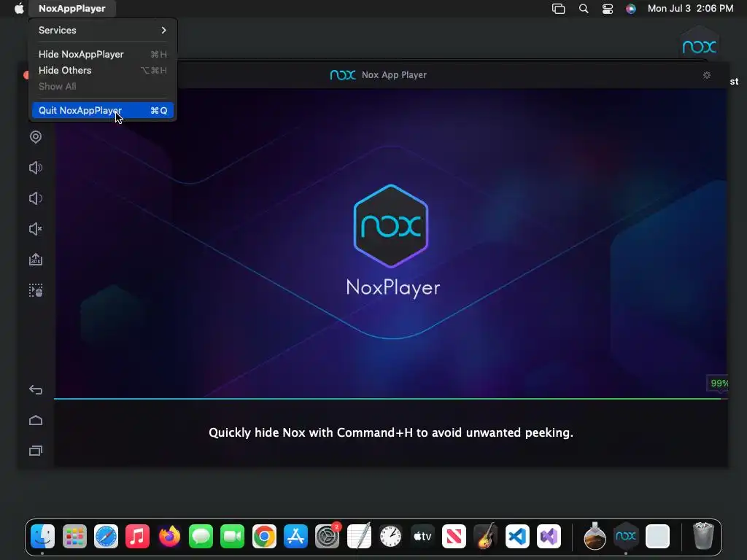Open the mouse selection sidebar icon
The width and height of the screenshot is (747, 560).
[x=36, y=290]
